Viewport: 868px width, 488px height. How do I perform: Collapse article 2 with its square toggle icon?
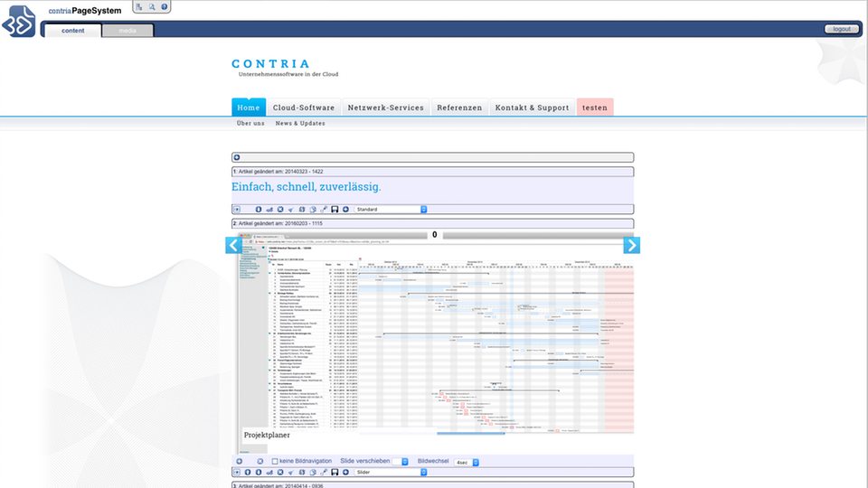(237, 473)
